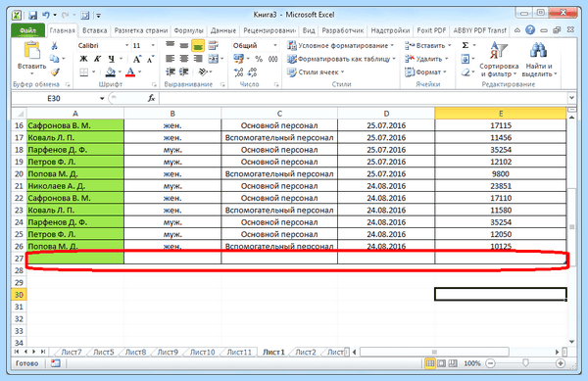Click the fill color bucket icon
This screenshot has height=381, width=588.
(x=110, y=71)
